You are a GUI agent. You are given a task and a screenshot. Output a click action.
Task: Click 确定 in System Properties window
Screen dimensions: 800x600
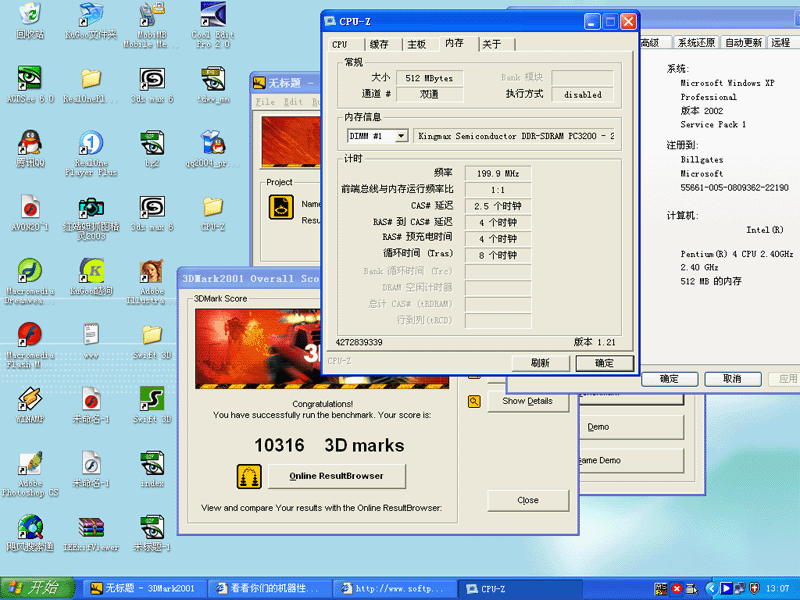pos(669,379)
